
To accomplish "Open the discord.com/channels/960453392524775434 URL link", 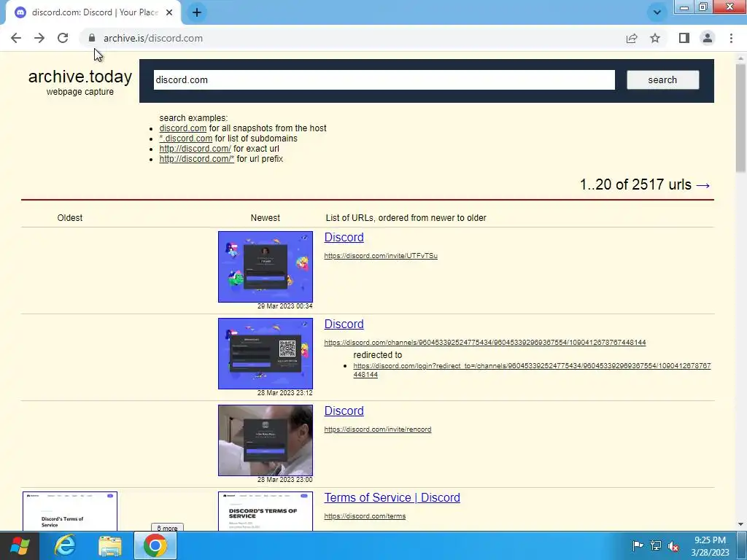I will 485,343.
